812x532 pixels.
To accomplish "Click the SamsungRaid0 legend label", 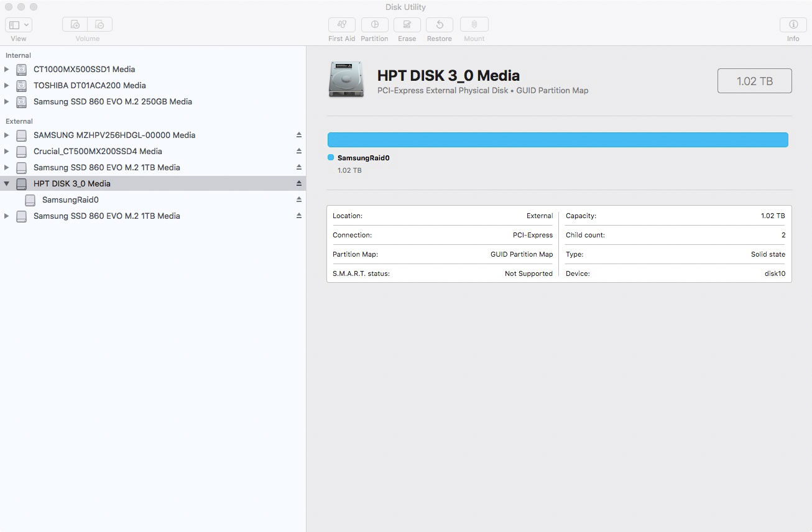I will click(x=363, y=158).
